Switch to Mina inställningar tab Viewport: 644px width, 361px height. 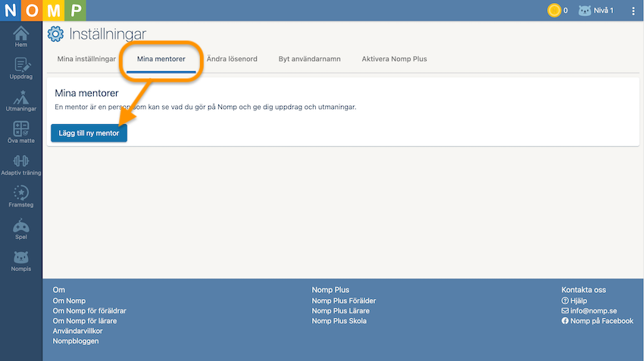tap(86, 59)
